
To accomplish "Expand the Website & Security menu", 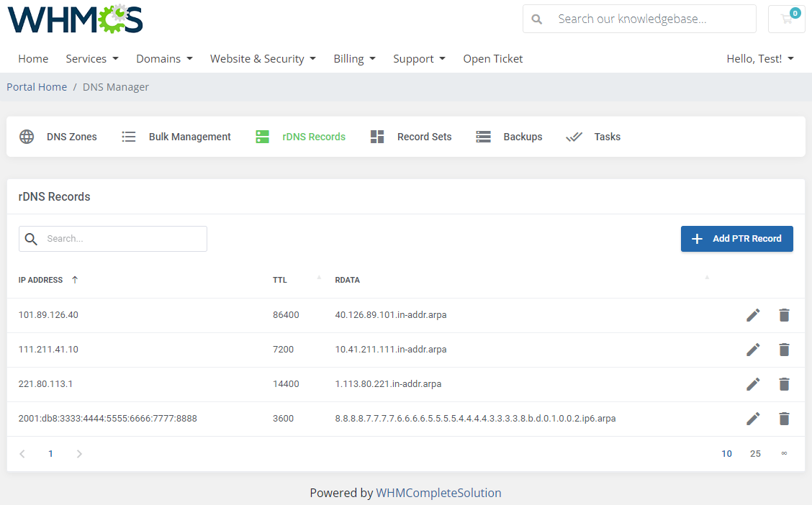I will coord(263,58).
